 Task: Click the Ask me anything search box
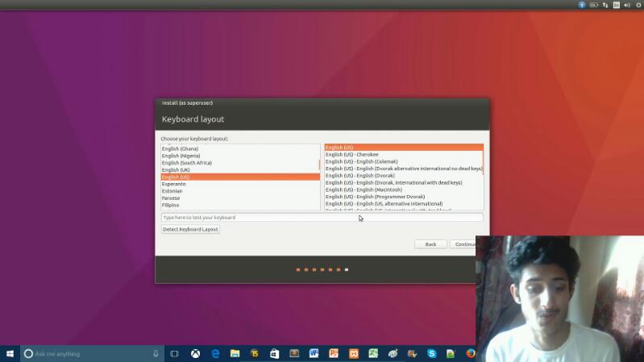tap(92, 353)
